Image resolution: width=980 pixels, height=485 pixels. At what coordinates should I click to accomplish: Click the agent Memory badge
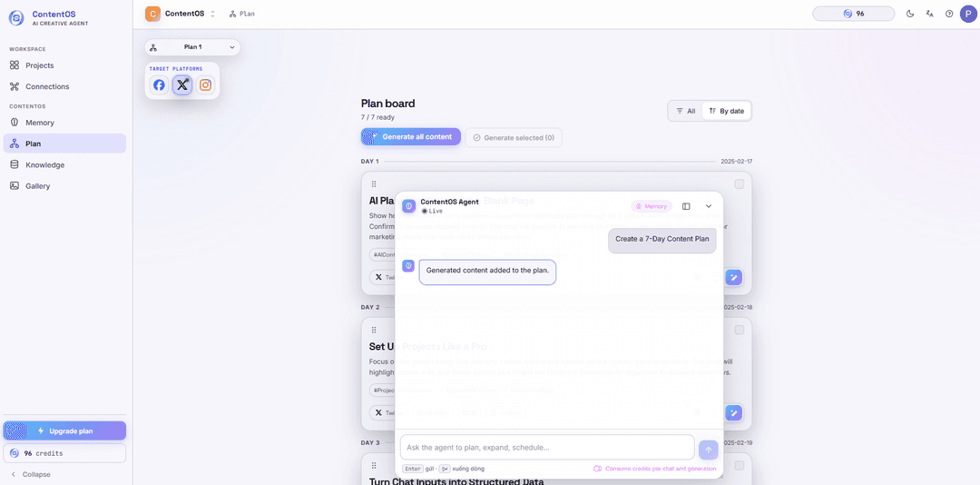click(x=652, y=206)
